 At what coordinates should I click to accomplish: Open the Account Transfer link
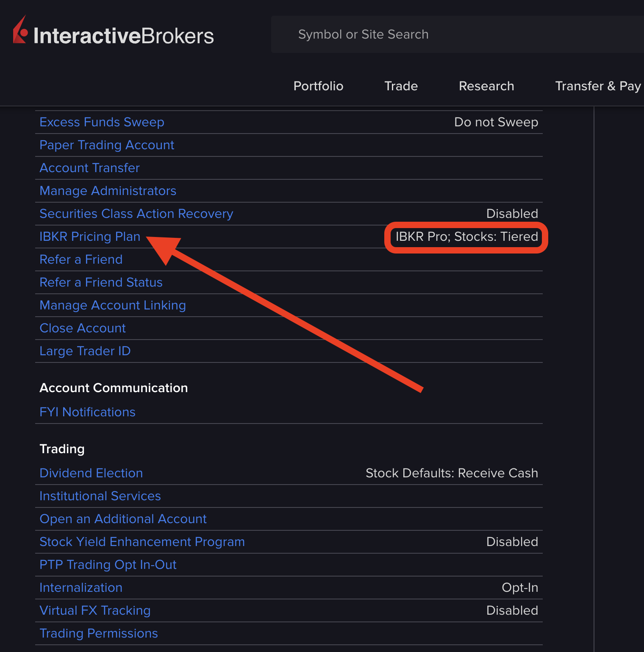(x=89, y=168)
